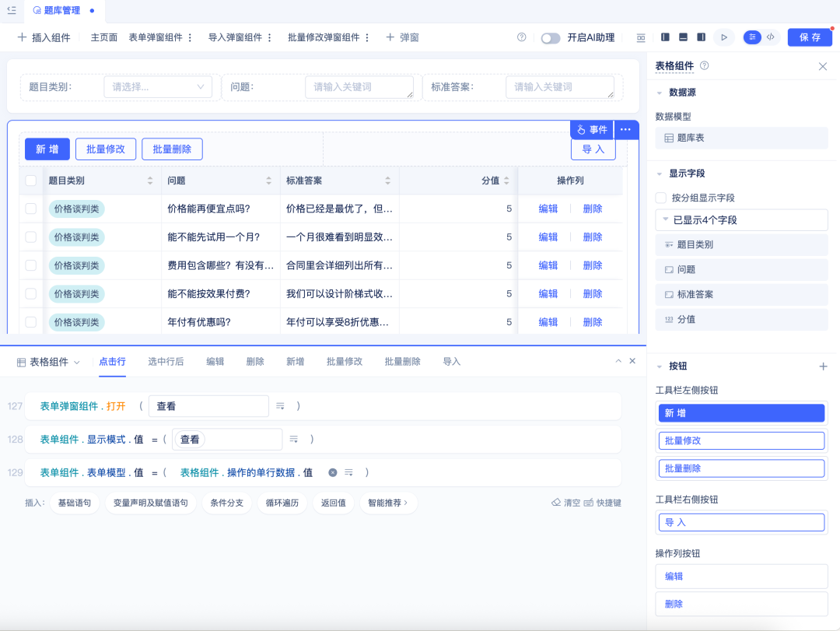Dock panel to bottom layout icon
The width and height of the screenshot is (840, 631).
(683, 37)
